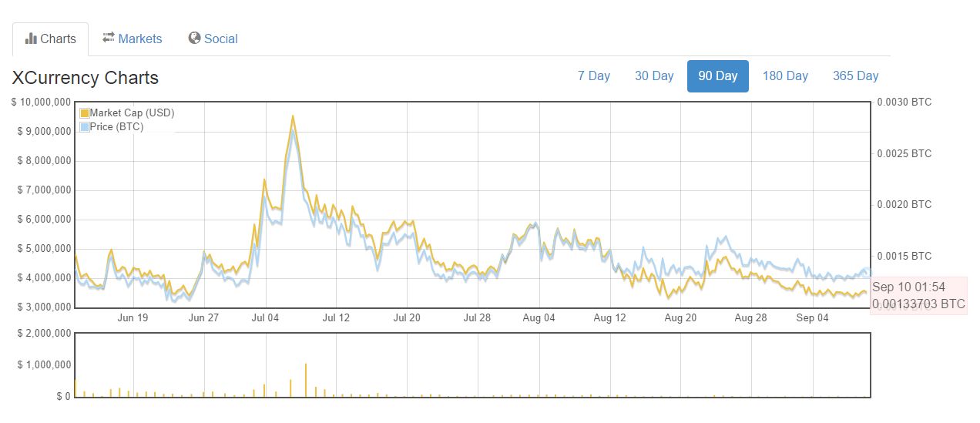Click the Aug 04 date label
980x423 pixels.
click(x=539, y=317)
